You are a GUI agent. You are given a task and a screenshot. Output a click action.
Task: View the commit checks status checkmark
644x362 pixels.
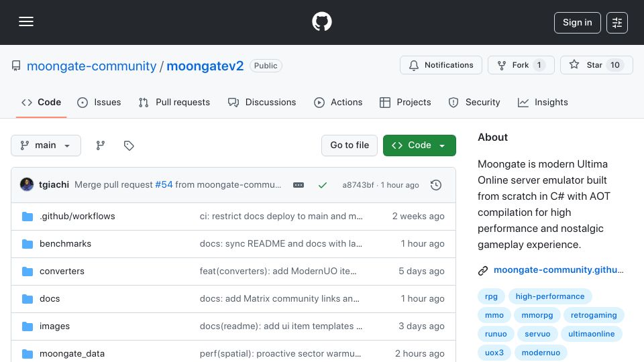(323, 185)
